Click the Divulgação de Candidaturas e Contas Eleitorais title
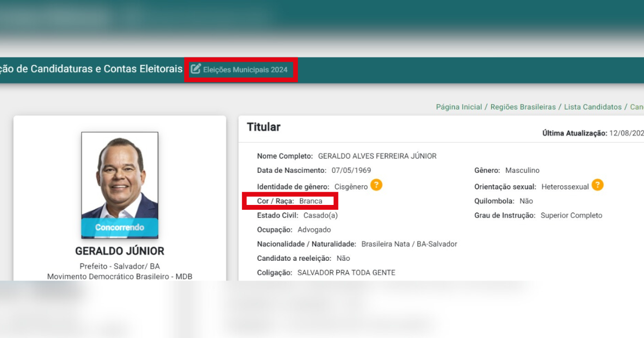 tap(91, 69)
